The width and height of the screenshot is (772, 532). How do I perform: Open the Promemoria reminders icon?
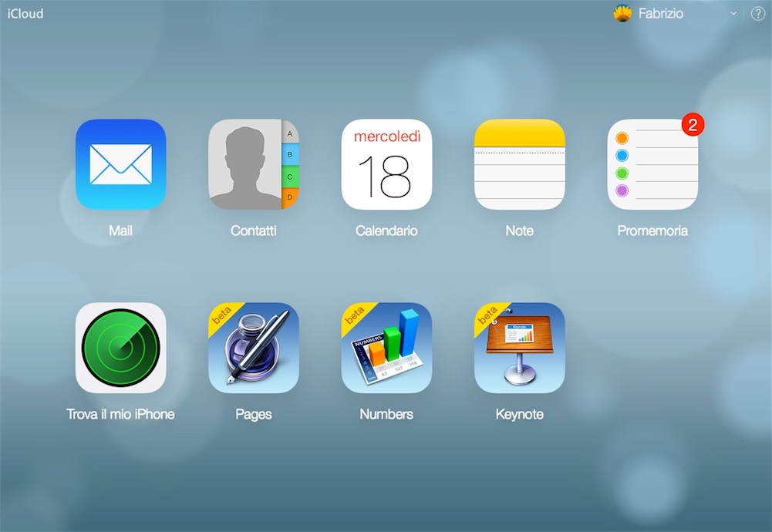tap(652, 164)
